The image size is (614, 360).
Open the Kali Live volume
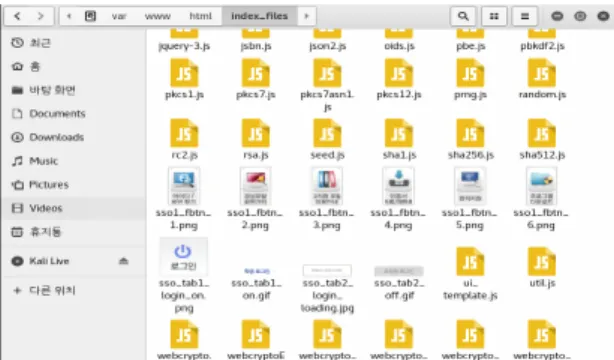click(x=74, y=261)
